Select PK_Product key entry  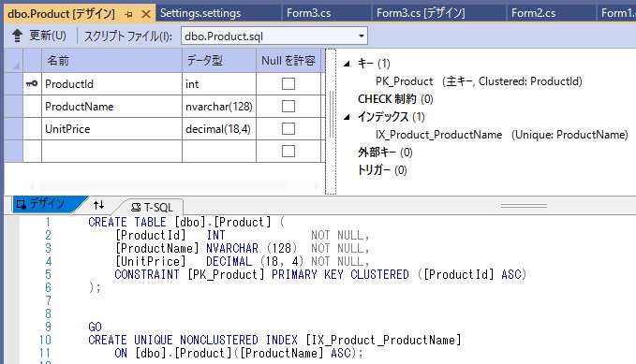click(479, 81)
